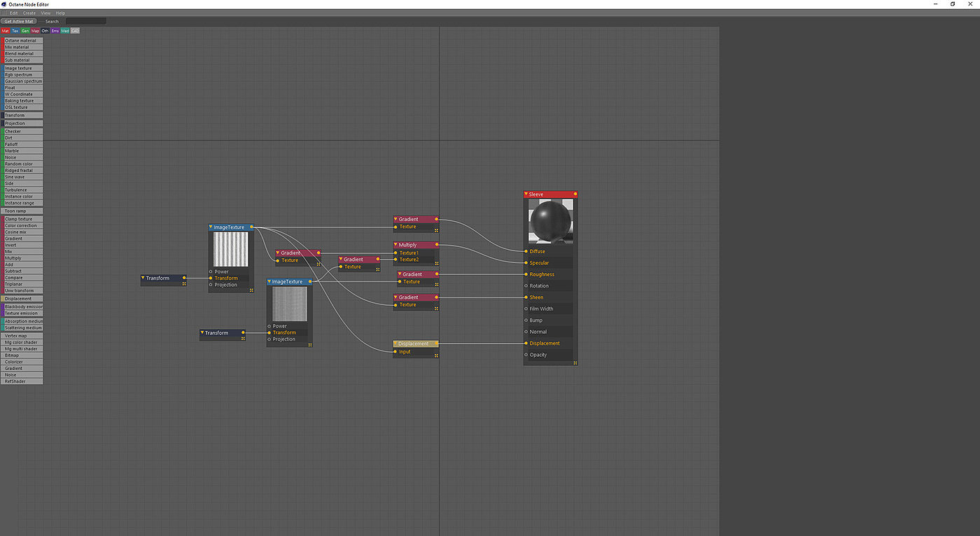The height and width of the screenshot is (536, 980).
Task: Toggle the green Gen node filter
Action: coord(25,31)
